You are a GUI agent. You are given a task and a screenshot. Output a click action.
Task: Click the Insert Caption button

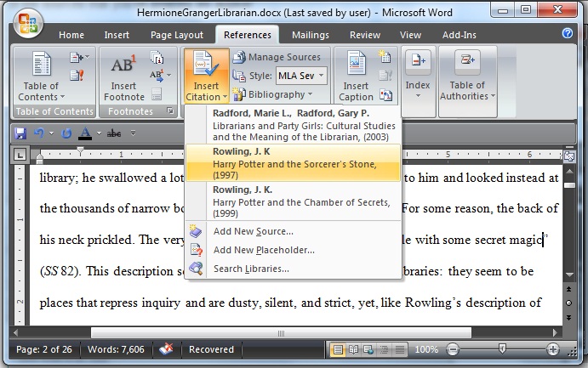356,76
